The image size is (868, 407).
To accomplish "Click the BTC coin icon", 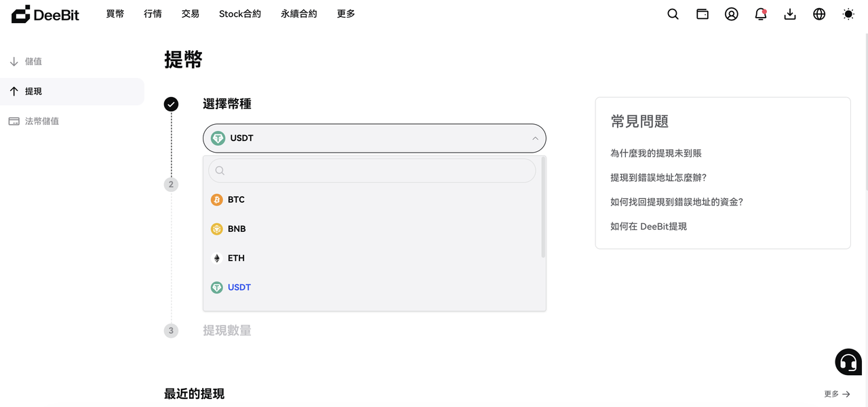I will tap(216, 199).
